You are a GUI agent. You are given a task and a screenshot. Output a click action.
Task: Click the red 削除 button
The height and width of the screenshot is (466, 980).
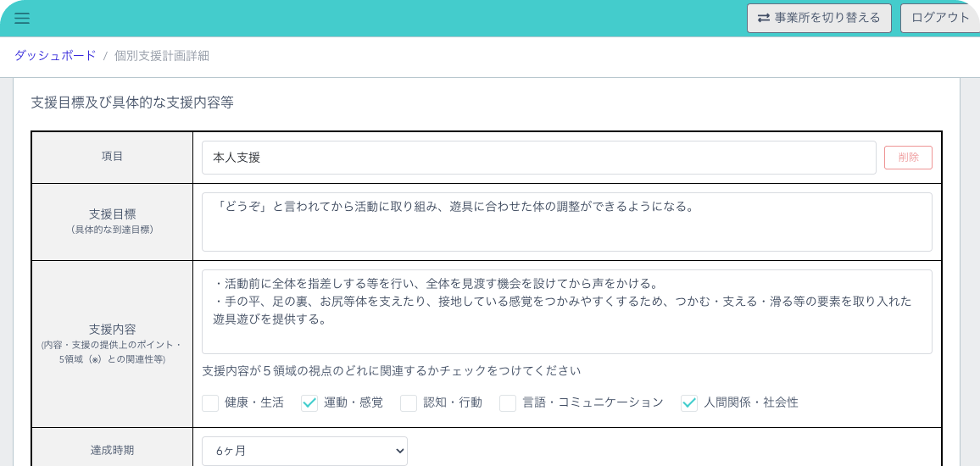pos(908,158)
